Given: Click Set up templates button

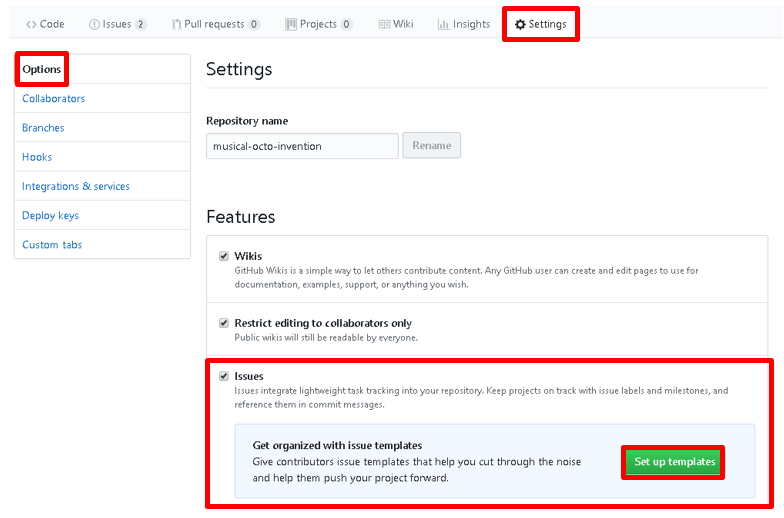Looking at the screenshot, I should tap(674, 462).
